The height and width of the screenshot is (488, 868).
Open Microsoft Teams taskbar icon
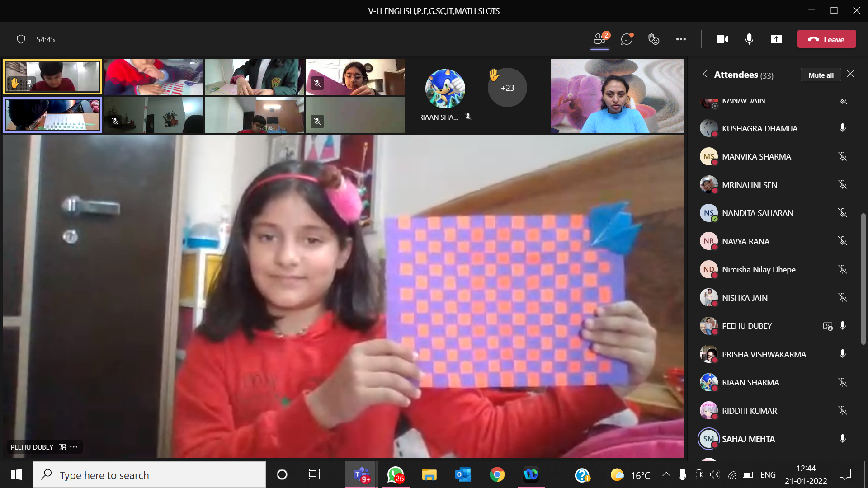click(362, 474)
